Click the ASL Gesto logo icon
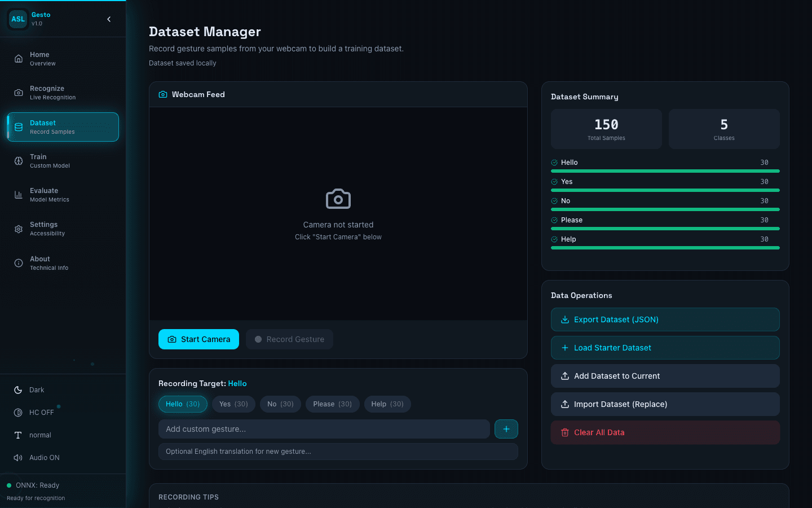The width and height of the screenshot is (812, 508). click(18, 19)
